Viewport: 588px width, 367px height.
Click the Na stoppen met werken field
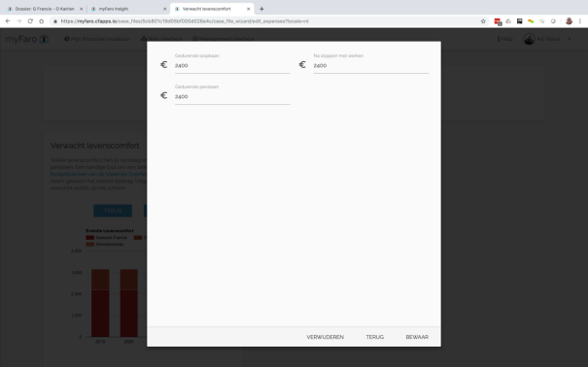point(371,66)
